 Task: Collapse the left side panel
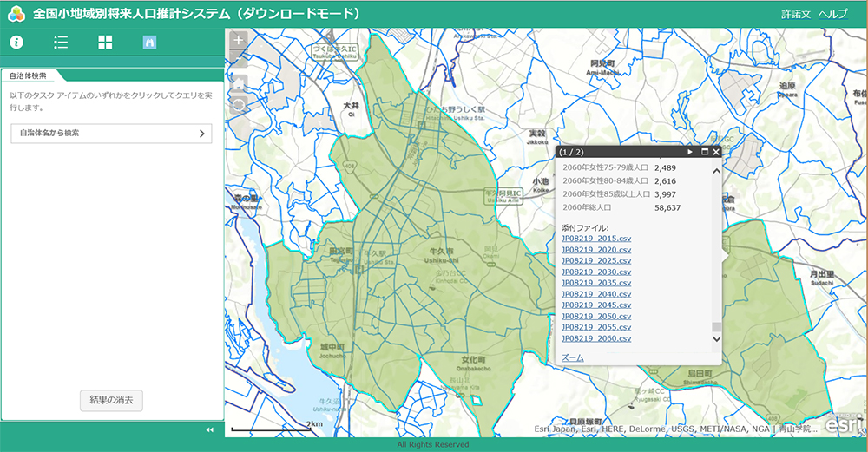(x=209, y=429)
